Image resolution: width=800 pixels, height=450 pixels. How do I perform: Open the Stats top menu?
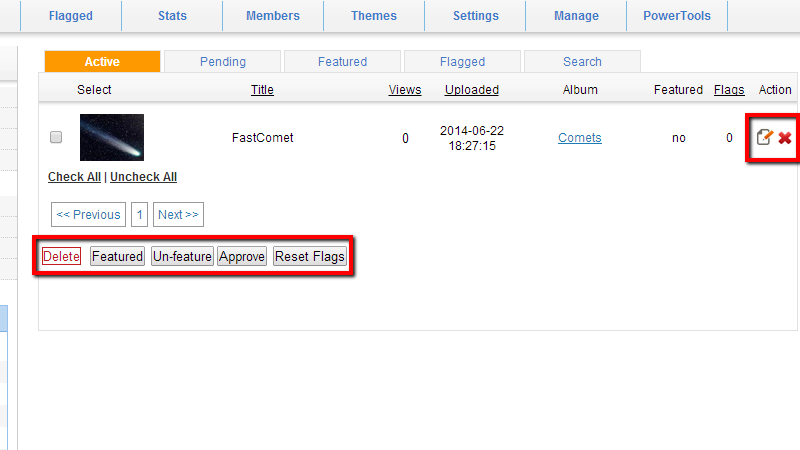coord(172,16)
